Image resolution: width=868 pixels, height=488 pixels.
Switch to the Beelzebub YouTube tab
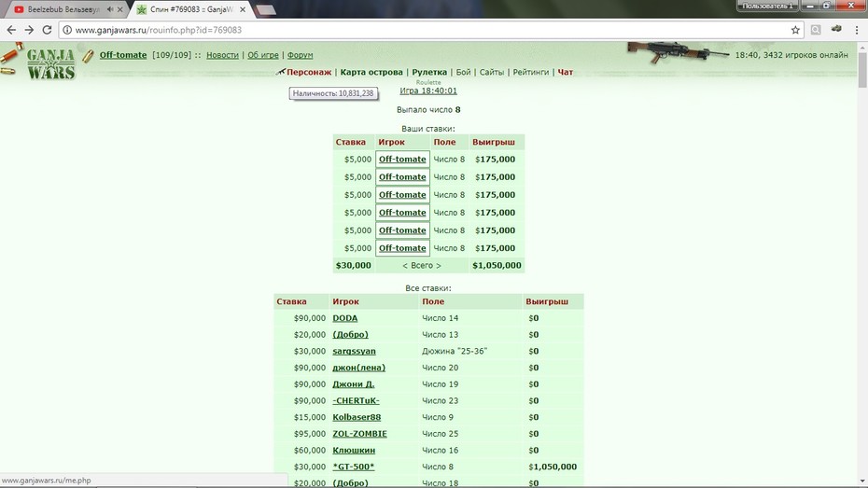(x=63, y=9)
